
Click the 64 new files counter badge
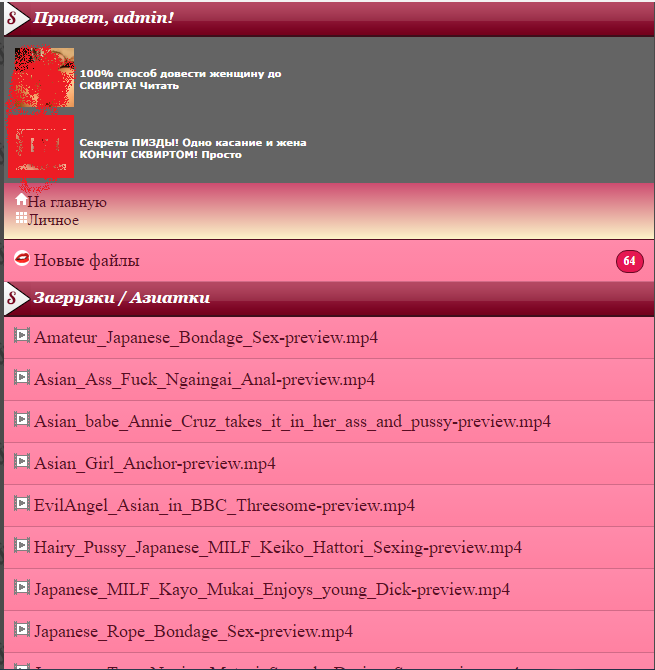(629, 261)
